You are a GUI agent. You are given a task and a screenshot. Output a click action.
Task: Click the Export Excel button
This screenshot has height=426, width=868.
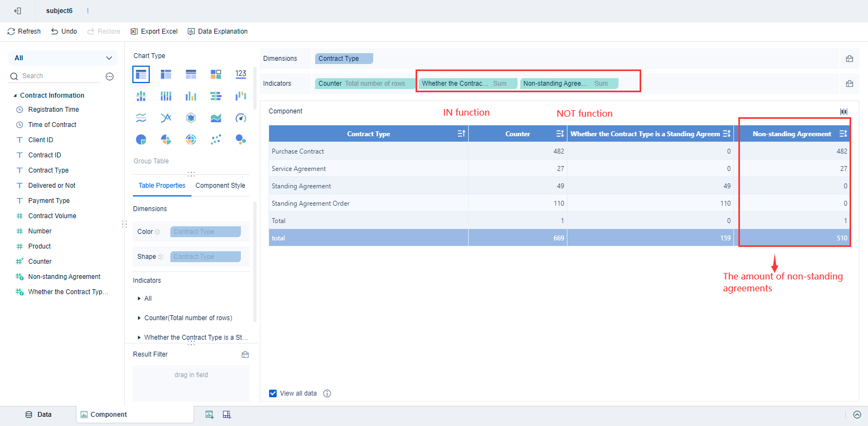pyautogui.click(x=154, y=31)
